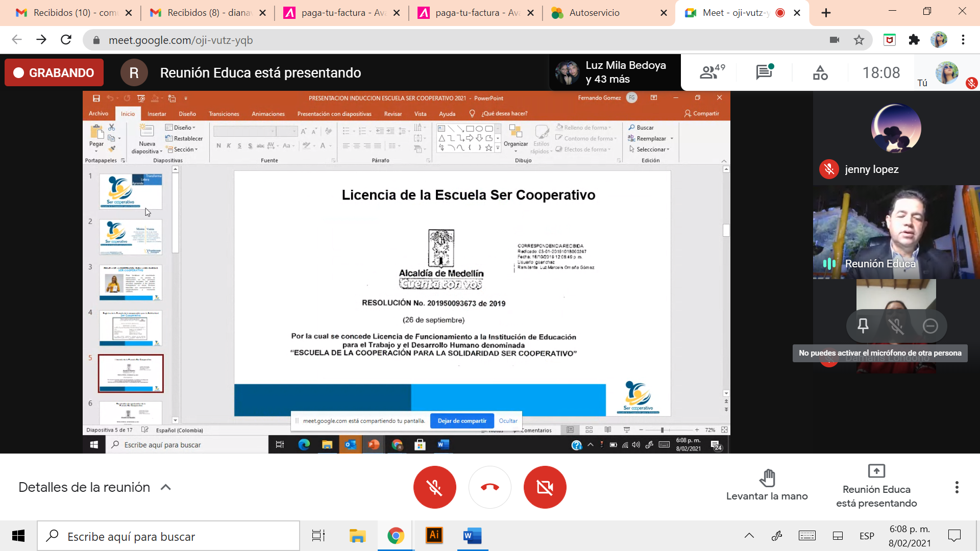Click Dejar de compartir button
Image resolution: width=980 pixels, height=551 pixels.
pyautogui.click(x=462, y=421)
